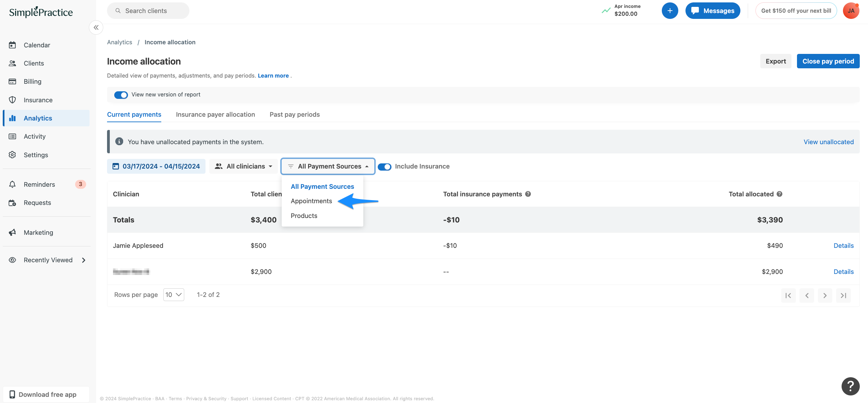Image resolution: width=868 pixels, height=403 pixels.
Task: Toggle the Include Insurance switch
Action: click(x=384, y=167)
